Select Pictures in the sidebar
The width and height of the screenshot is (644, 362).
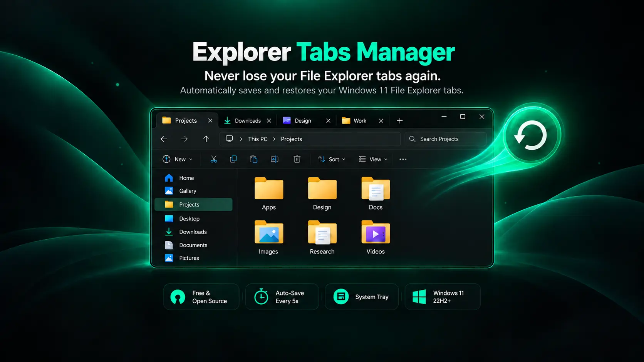point(193,258)
